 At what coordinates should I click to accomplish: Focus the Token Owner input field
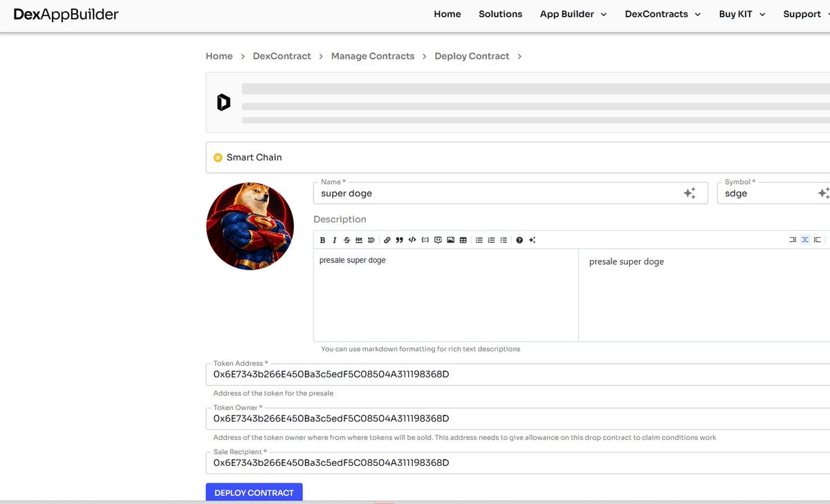click(x=518, y=419)
